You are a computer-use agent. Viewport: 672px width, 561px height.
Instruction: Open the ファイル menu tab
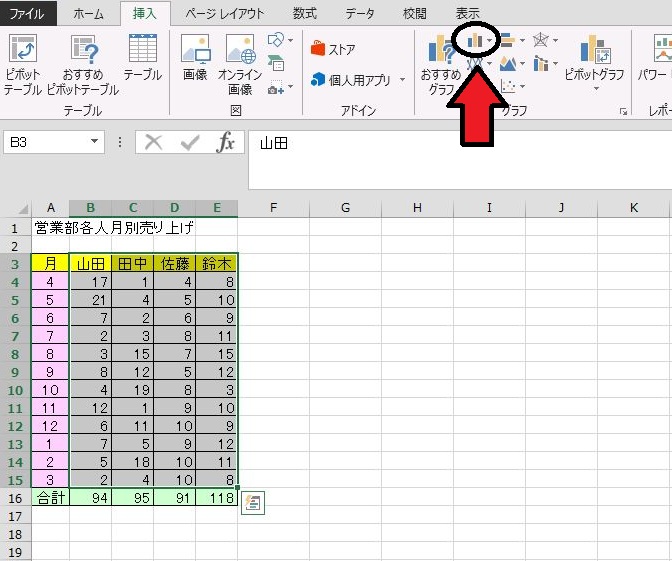pyautogui.click(x=27, y=13)
